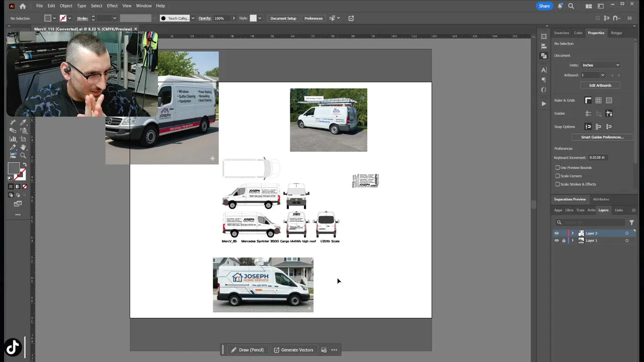Unlock Layer 1 padlock

563,240
